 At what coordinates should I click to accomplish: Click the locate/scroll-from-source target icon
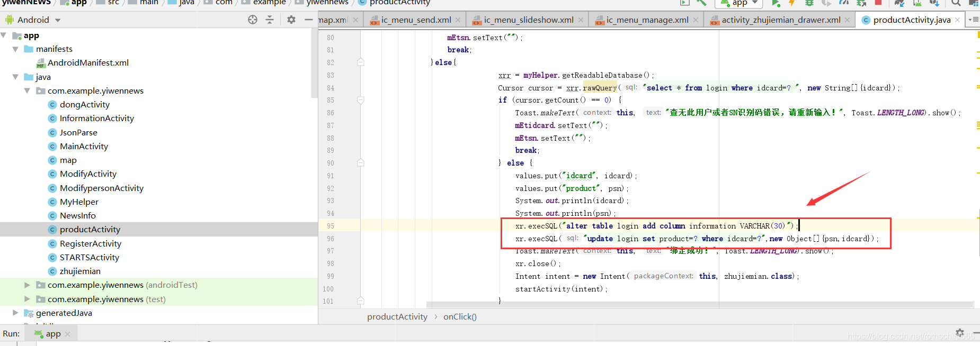[253, 20]
